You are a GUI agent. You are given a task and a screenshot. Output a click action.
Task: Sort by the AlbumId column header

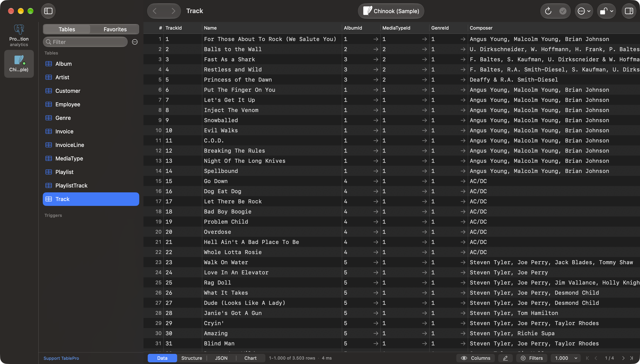pos(361,28)
